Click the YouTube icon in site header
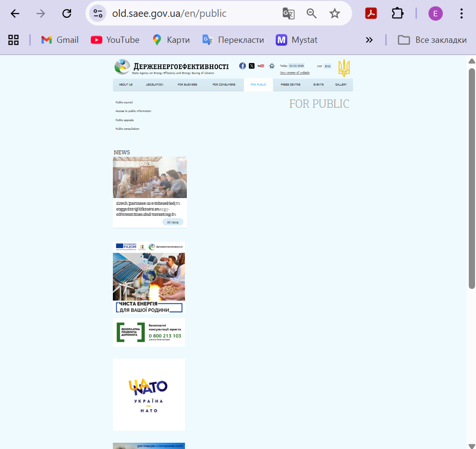Image resolution: width=476 pixels, height=449 pixels. pyautogui.click(x=261, y=65)
